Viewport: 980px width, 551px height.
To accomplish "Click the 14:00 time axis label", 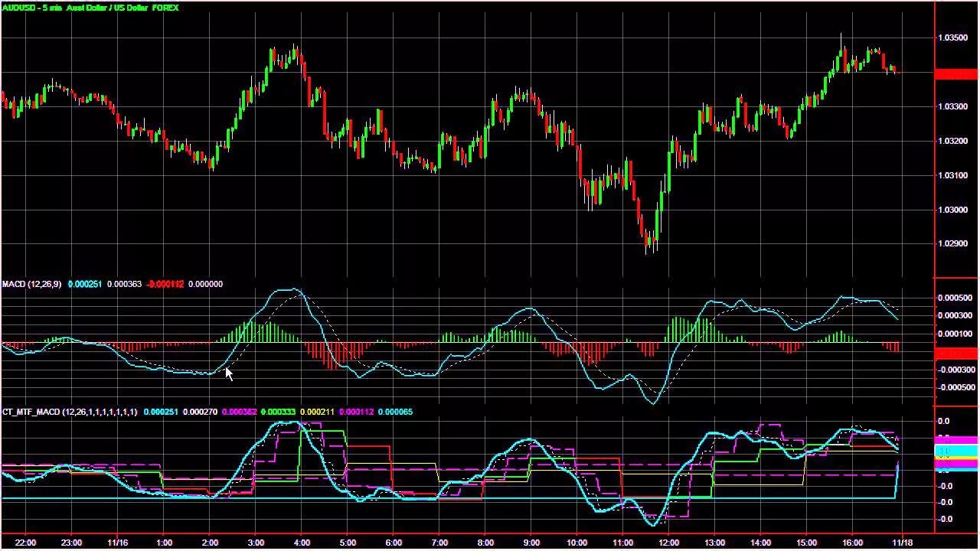I will coord(760,543).
